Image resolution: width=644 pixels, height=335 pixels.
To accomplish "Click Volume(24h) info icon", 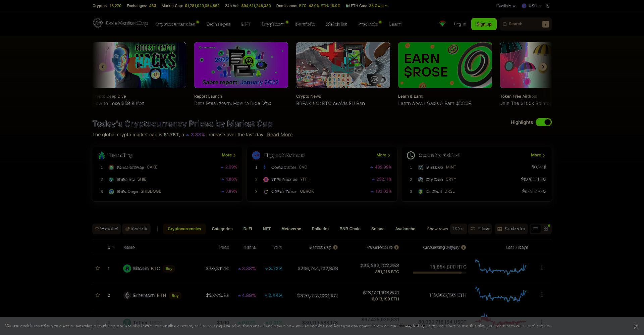I will (396, 247).
